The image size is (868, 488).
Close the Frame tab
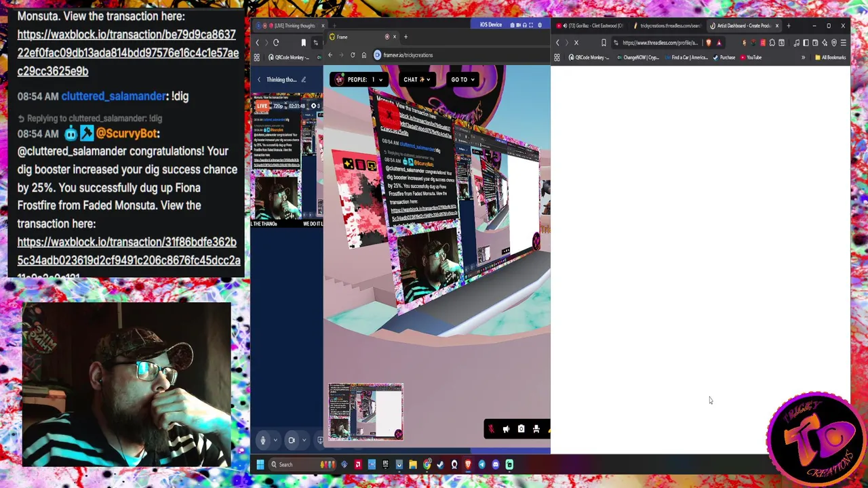pyautogui.click(x=395, y=37)
